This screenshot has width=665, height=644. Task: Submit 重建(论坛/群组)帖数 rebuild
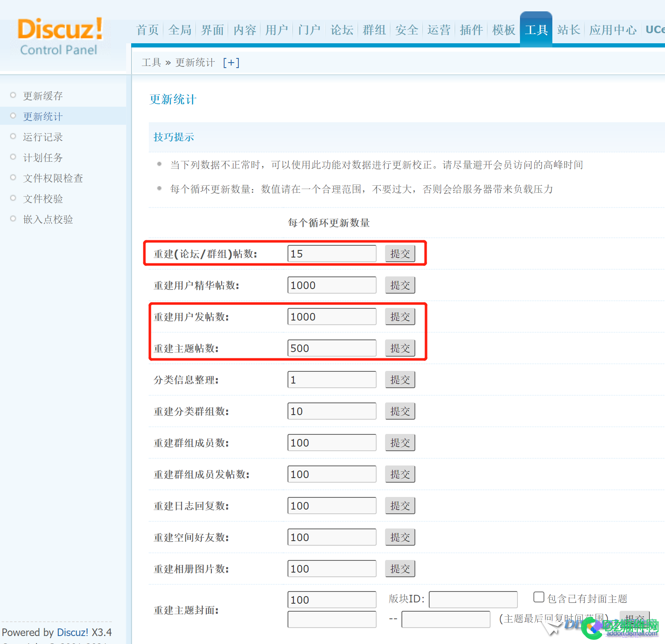(x=400, y=254)
